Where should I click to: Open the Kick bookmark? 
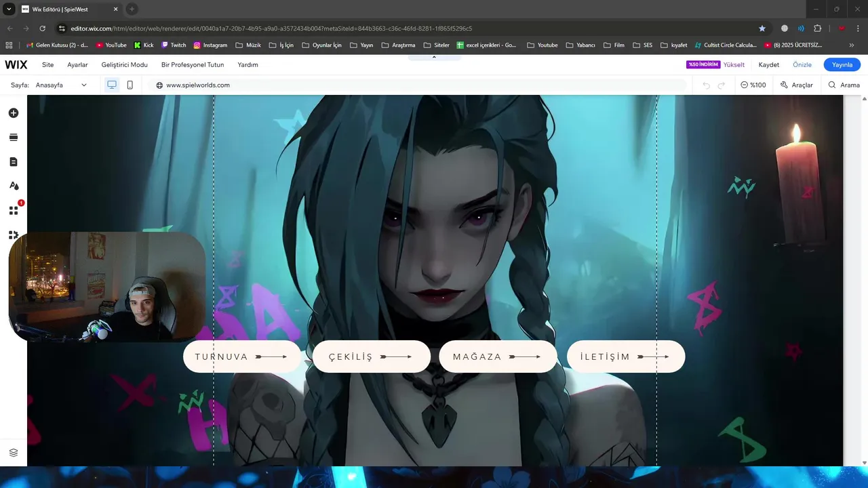144,45
